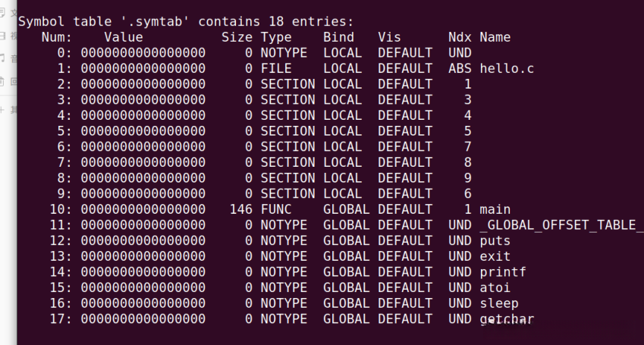Viewport: 644px width, 345px height.
Task: Open the Trash bin sidebar icon
Action: 4,80
